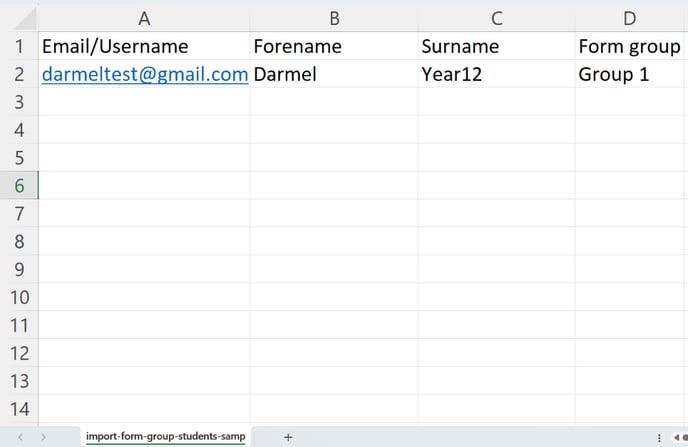Select column C header
The image size is (688, 447).
click(x=497, y=19)
